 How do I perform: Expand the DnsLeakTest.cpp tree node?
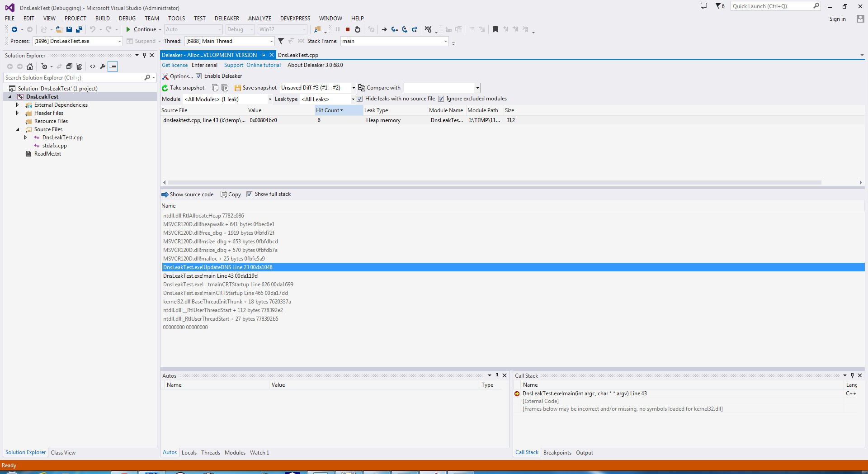26,137
